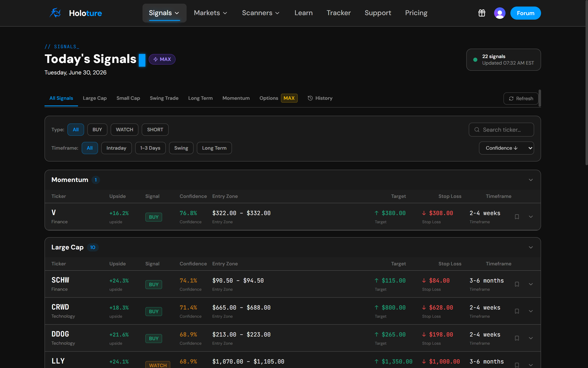
Task: Open the History tab
Action: (320, 98)
